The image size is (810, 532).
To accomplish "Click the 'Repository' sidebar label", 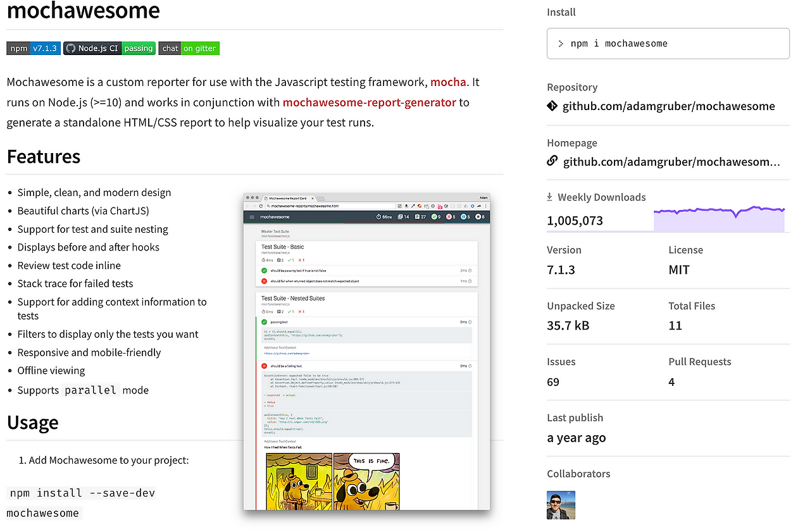I will (572, 87).
